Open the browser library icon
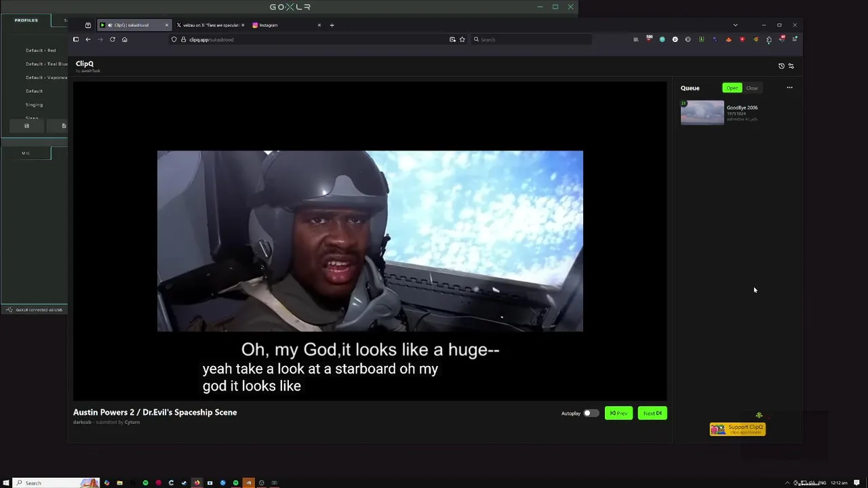 [635, 39]
